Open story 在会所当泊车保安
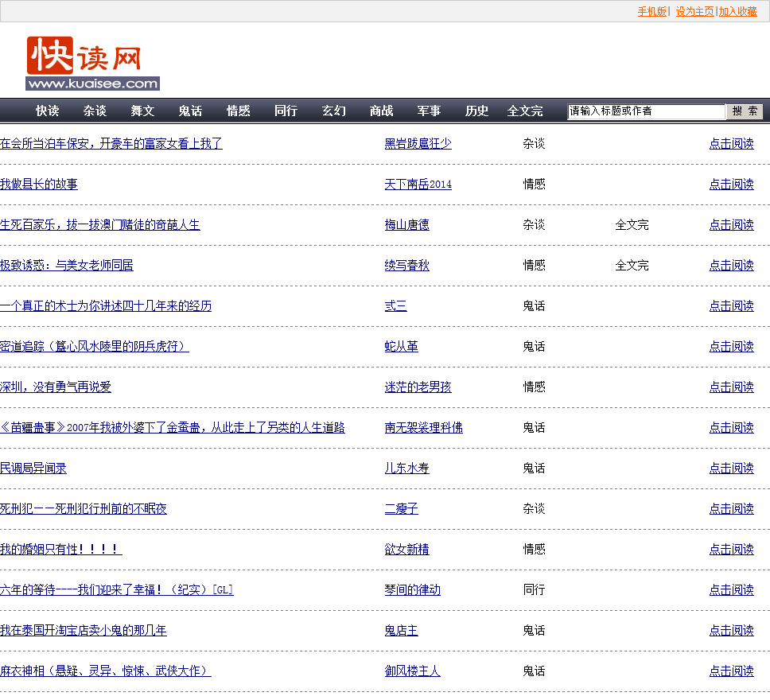Image resolution: width=770 pixels, height=700 pixels. coord(111,143)
